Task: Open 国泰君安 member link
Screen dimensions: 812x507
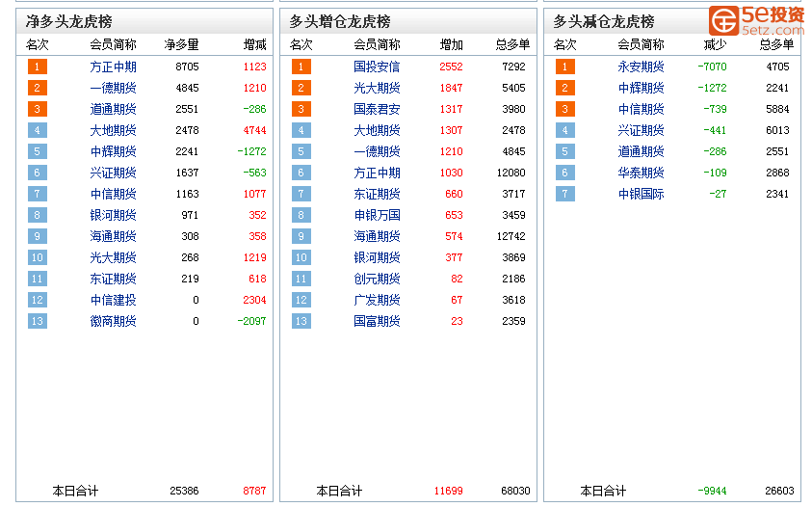Action: click(377, 109)
